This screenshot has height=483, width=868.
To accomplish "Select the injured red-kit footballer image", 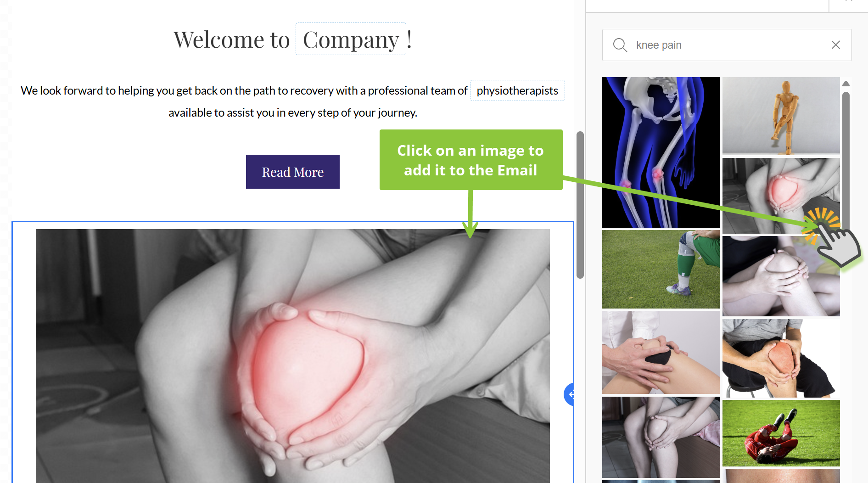I will point(781,433).
